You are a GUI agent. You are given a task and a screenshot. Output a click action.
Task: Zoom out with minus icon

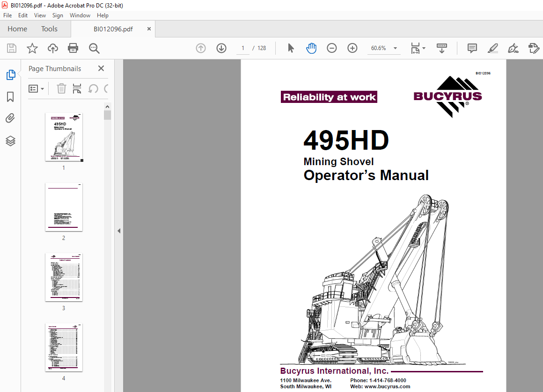332,48
